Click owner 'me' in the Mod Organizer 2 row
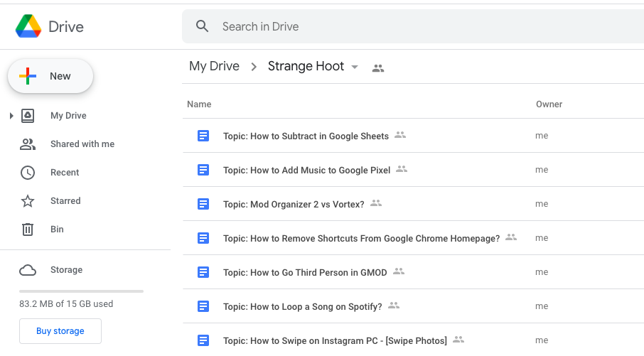 click(x=542, y=204)
